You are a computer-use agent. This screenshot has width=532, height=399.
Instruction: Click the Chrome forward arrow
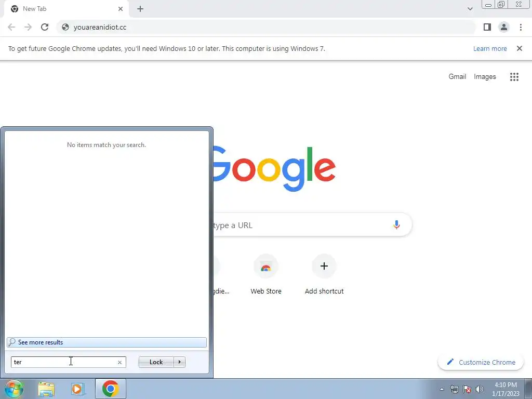click(x=28, y=27)
